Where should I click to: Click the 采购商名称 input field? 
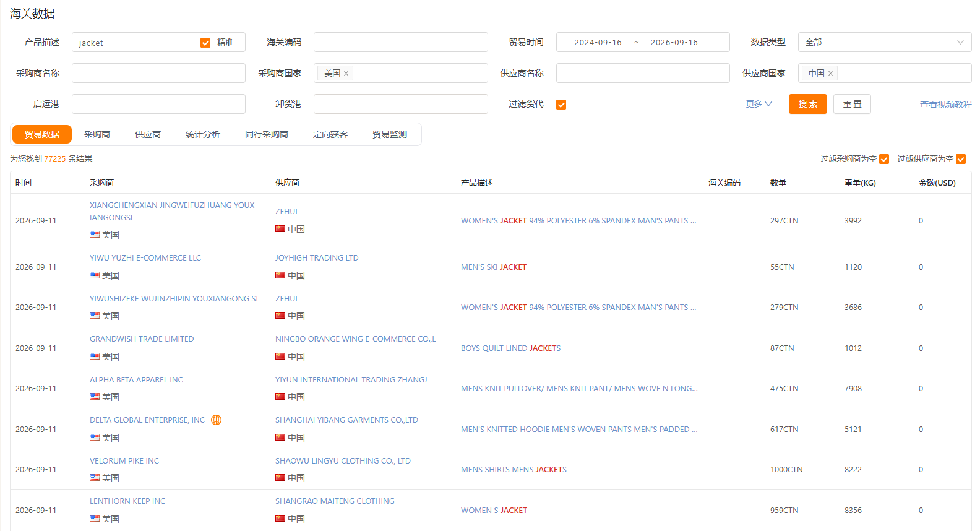click(158, 73)
